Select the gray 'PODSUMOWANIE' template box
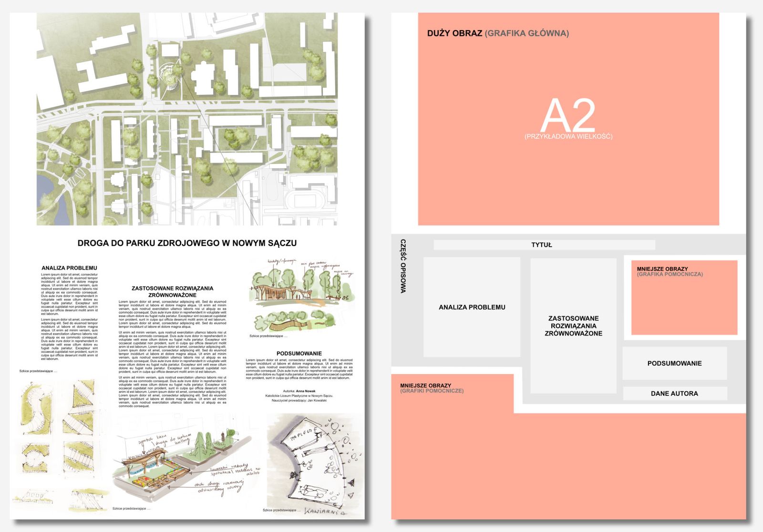 [674, 363]
